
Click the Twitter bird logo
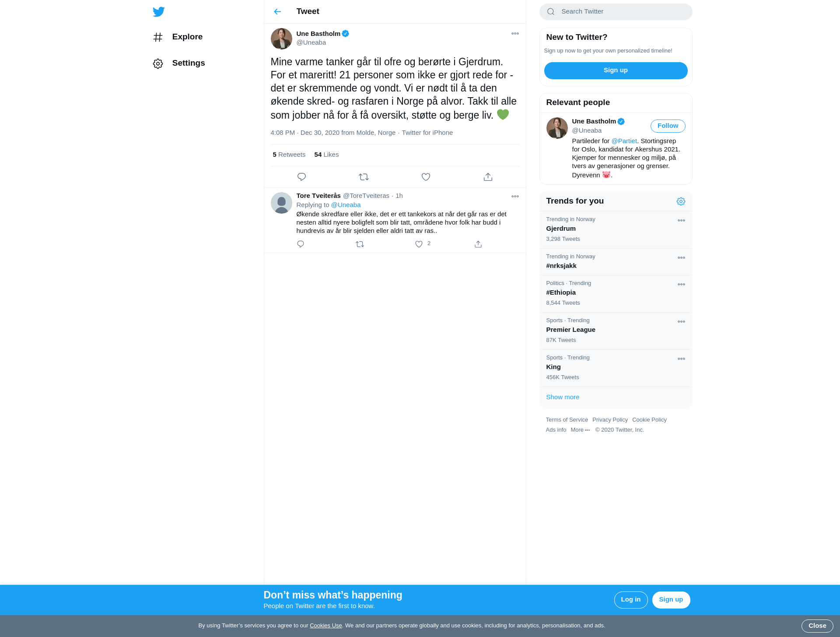pyautogui.click(x=159, y=11)
